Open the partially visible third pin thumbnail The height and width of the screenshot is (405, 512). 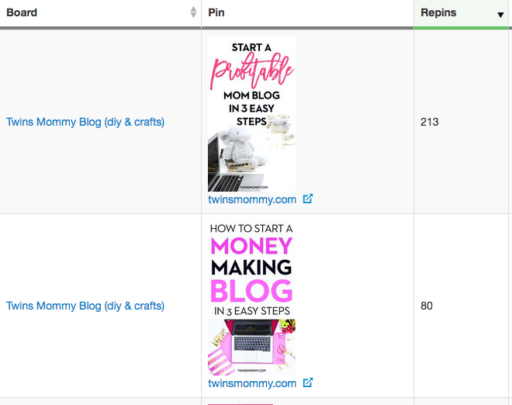click(x=240, y=404)
